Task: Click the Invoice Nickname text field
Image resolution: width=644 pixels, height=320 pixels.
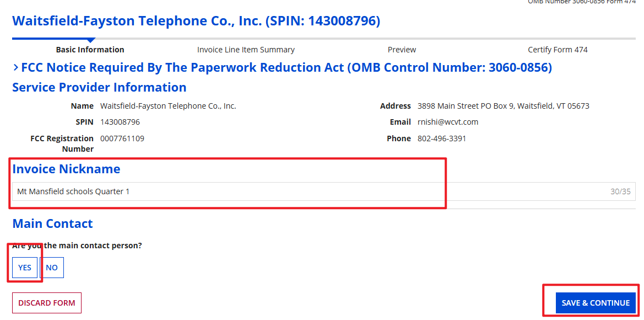Action: pos(309,191)
